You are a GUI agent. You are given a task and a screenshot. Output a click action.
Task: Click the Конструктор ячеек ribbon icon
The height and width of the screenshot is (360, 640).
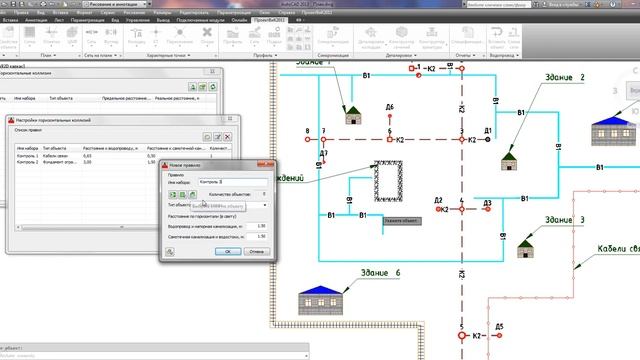[402, 37]
